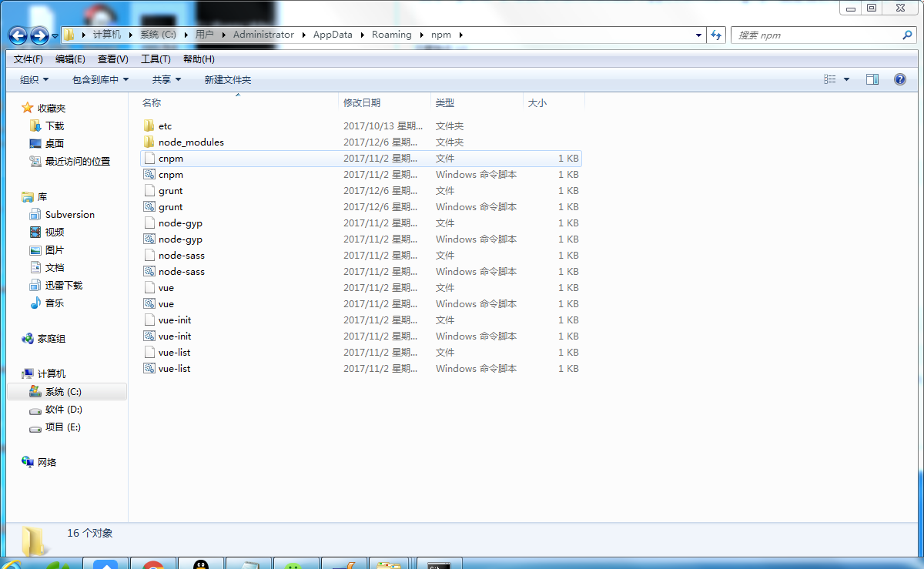This screenshot has height=569, width=924.
Task: Select the grunt Windows command script file
Action: (171, 207)
